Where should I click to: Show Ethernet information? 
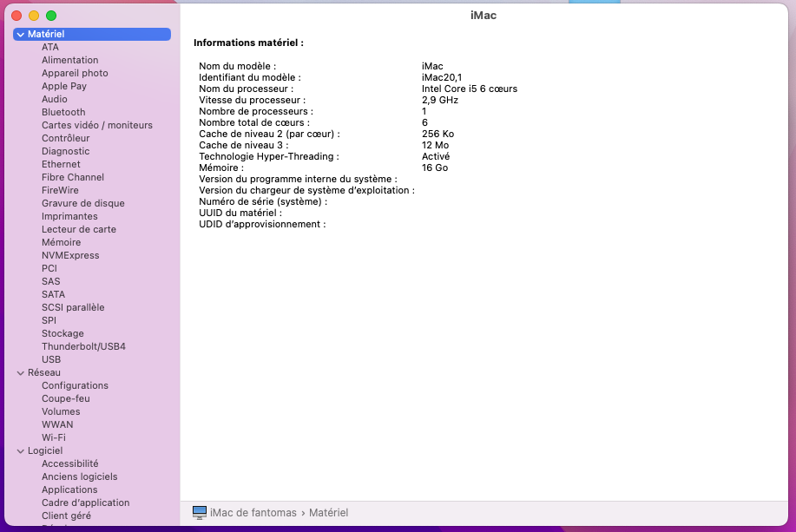[61, 164]
